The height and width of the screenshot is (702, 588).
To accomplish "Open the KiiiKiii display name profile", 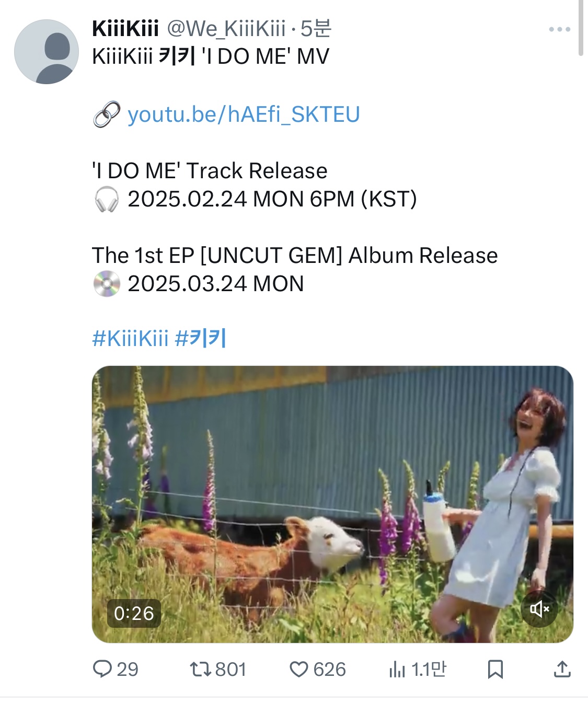I will pos(125,29).
